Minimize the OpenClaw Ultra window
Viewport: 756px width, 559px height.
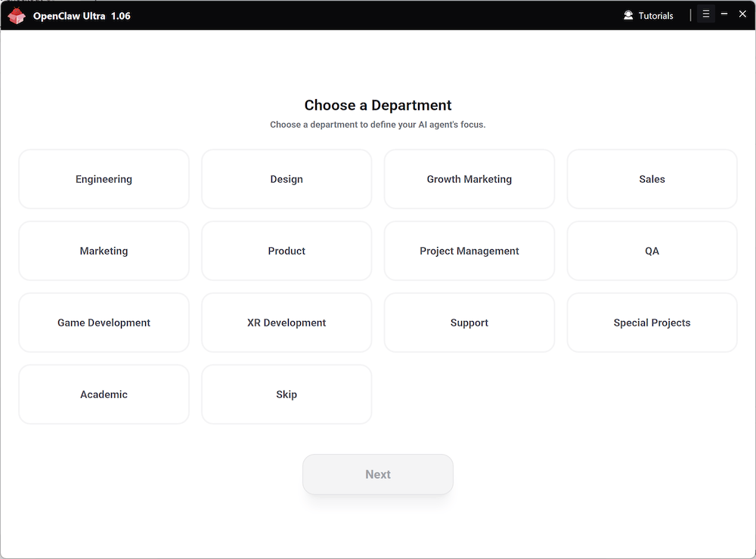pyautogui.click(x=723, y=14)
